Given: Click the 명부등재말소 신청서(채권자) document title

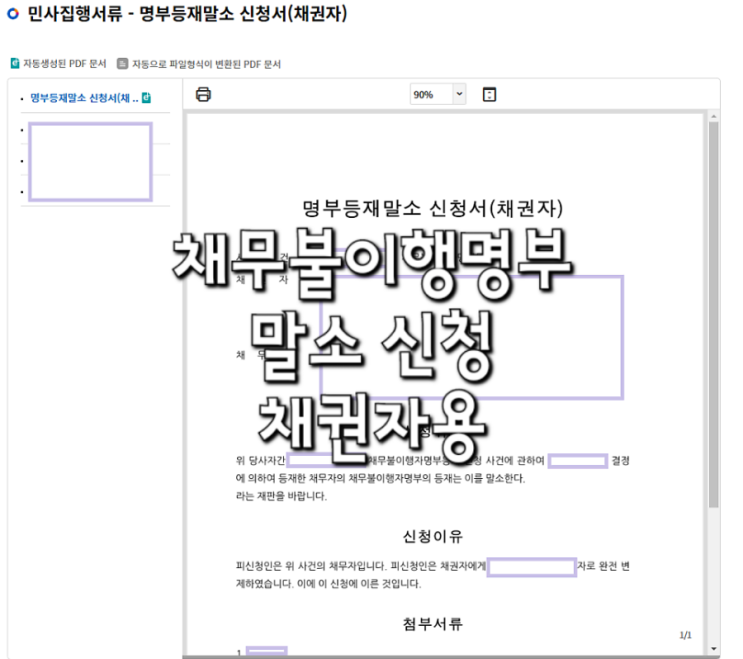Looking at the screenshot, I should click(x=433, y=208).
